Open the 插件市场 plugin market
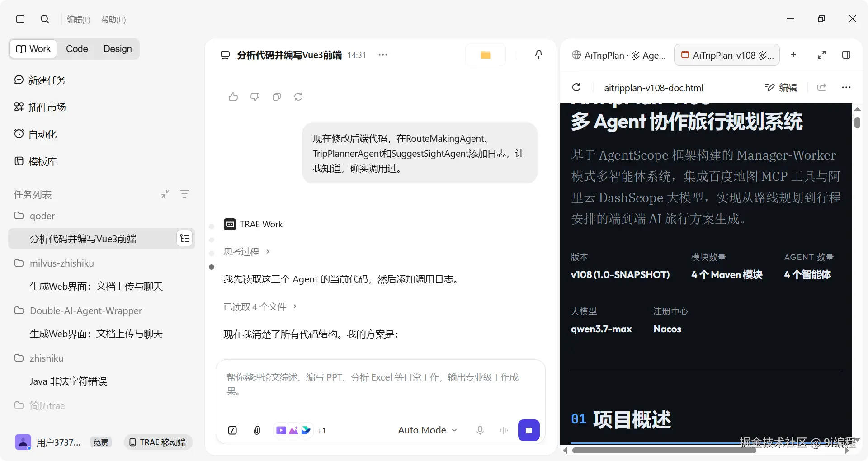This screenshot has height=461, width=868. coord(40,107)
